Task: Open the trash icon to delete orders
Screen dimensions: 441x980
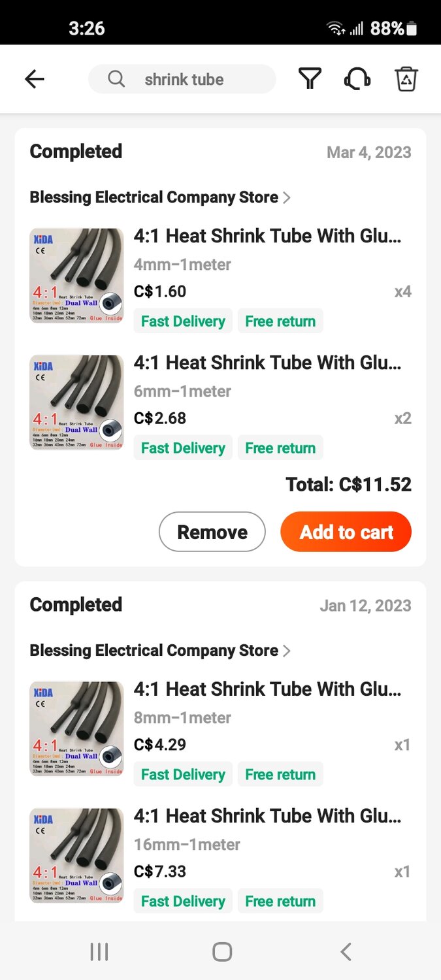Action: point(406,78)
